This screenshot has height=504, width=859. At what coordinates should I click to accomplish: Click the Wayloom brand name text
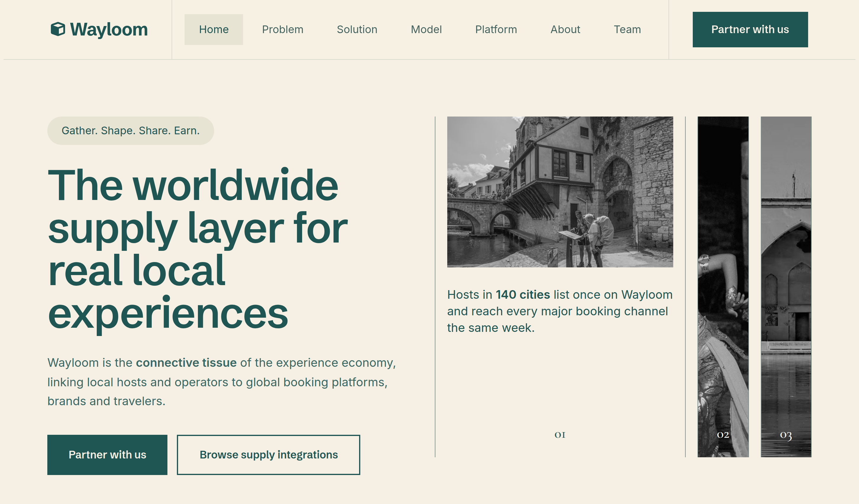[109, 29]
